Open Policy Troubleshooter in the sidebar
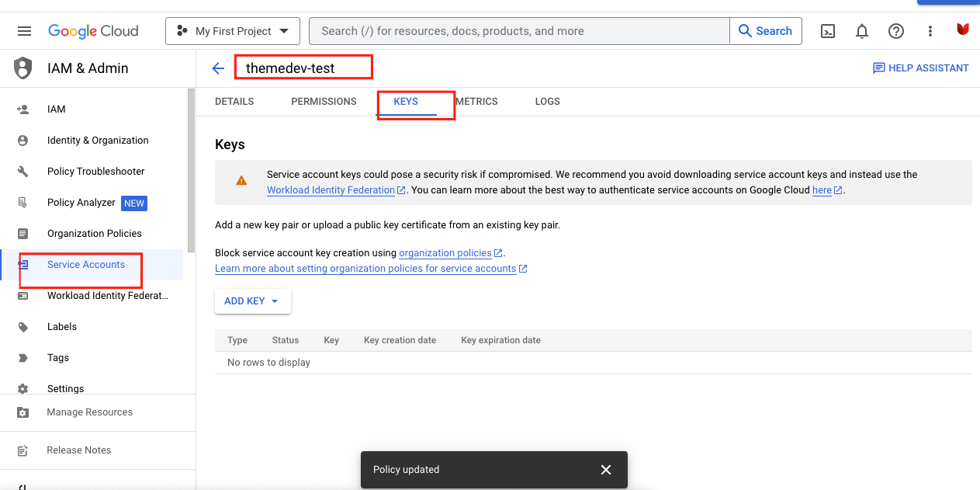This screenshot has width=980, height=490. pyautogui.click(x=95, y=171)
